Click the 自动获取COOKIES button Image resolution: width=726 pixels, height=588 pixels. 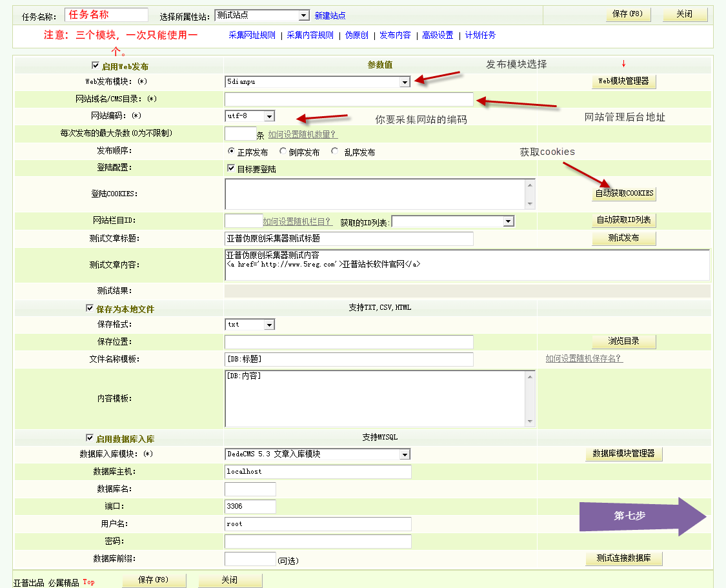pos(624,193)
